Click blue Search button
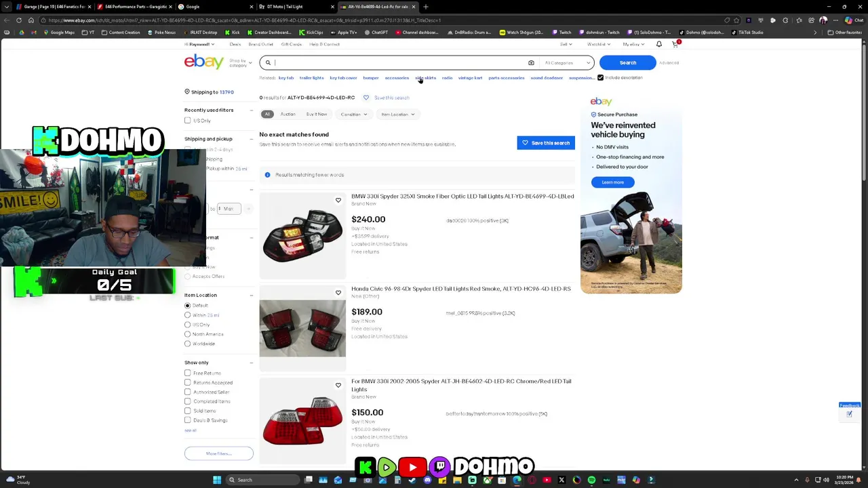This screenshot has height=488, width=868. (x=627, y=63)
